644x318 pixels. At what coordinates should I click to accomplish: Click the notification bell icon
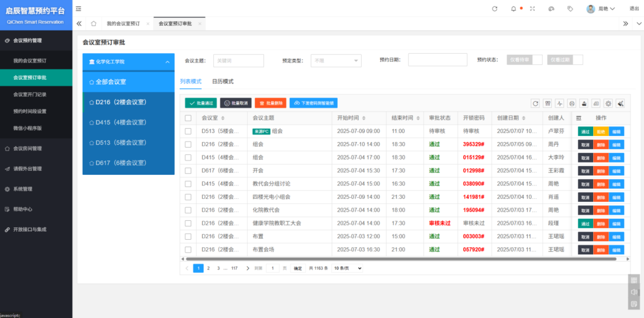tap(513, 9)
